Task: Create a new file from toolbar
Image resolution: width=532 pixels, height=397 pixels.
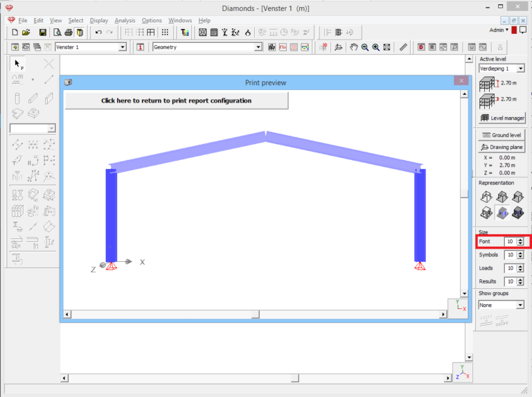Action: click(15, 33)
